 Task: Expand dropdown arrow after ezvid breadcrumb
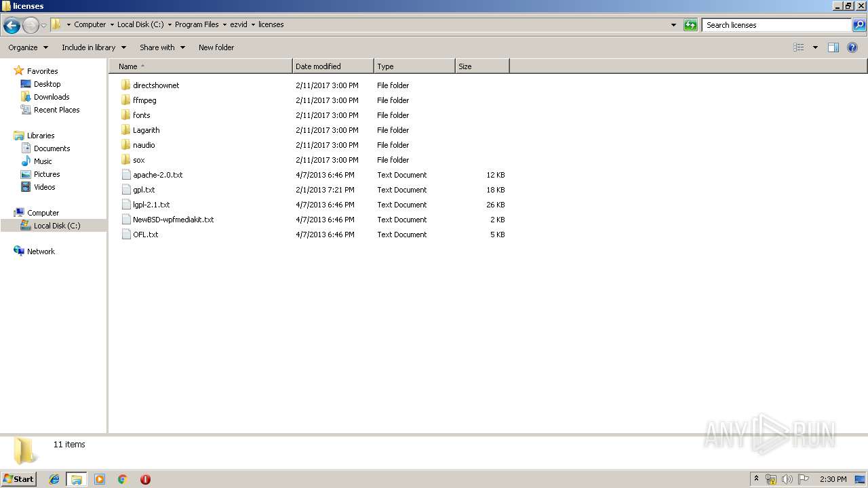[254, 24]
